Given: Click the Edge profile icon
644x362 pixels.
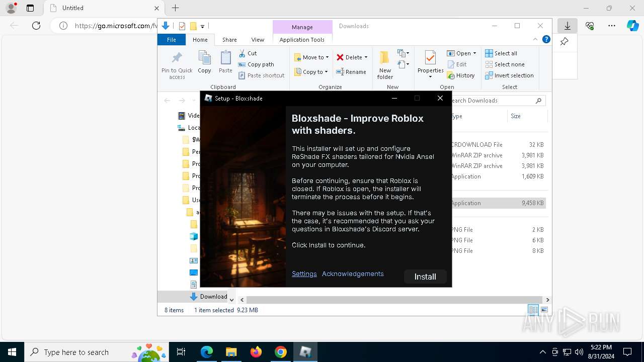Looking at the screenshot, I should [11, 8].
